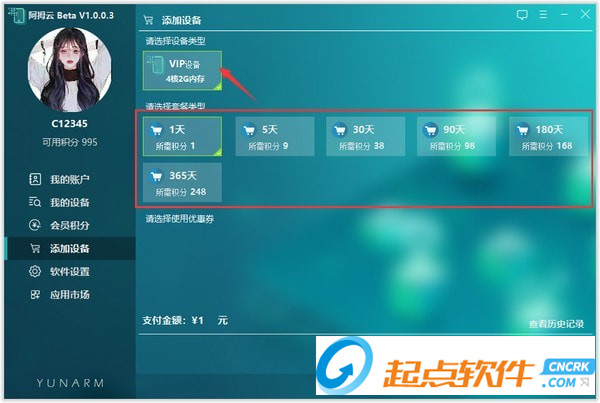This screenshot has width=600, height=403.
Task: Select the 5天 package for 9 points
Action: click(275, 137)
